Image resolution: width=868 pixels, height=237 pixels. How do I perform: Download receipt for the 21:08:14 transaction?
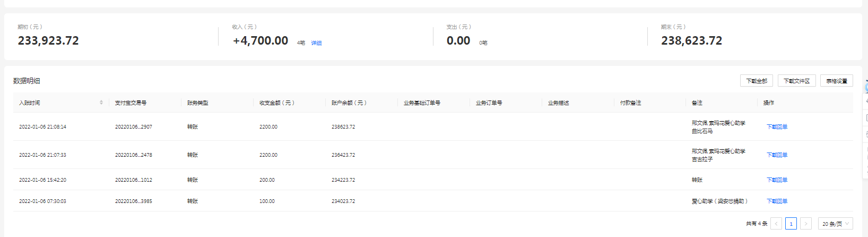777,127
